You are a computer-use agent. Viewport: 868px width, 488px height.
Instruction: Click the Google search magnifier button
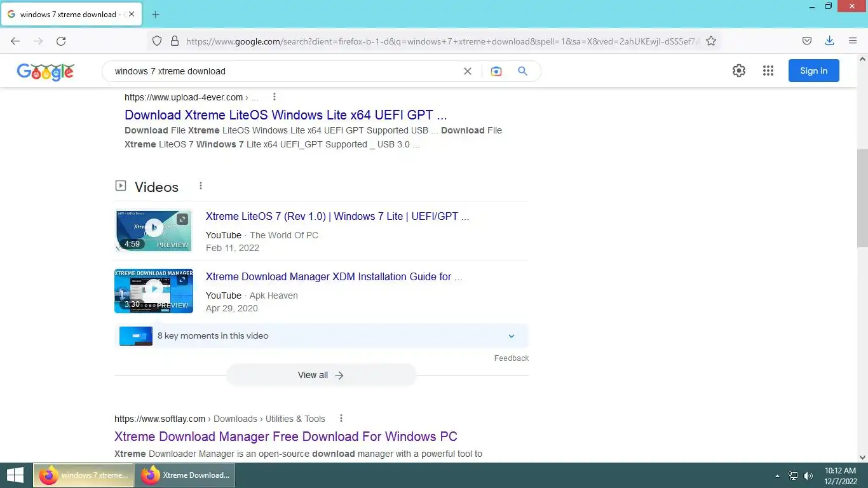click(522, 71)
